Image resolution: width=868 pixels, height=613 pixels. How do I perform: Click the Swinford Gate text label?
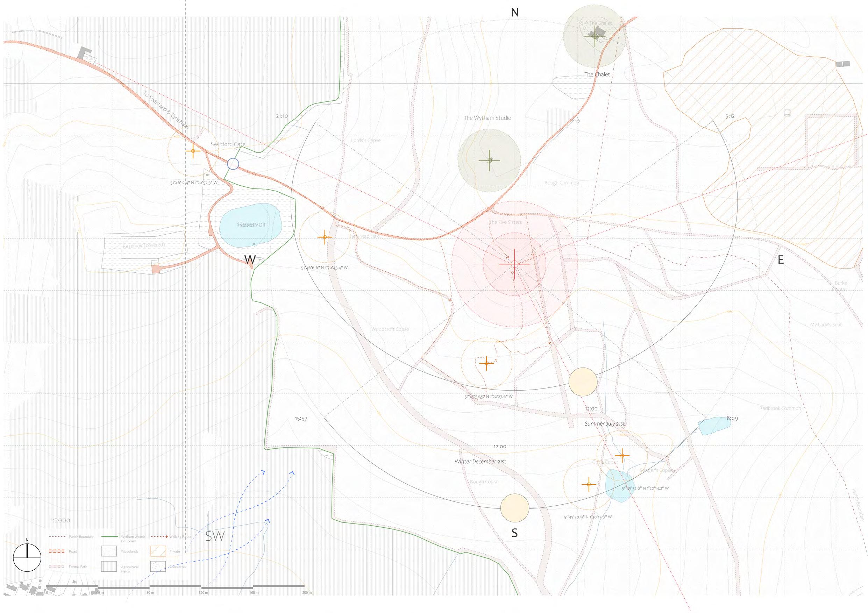228,144
